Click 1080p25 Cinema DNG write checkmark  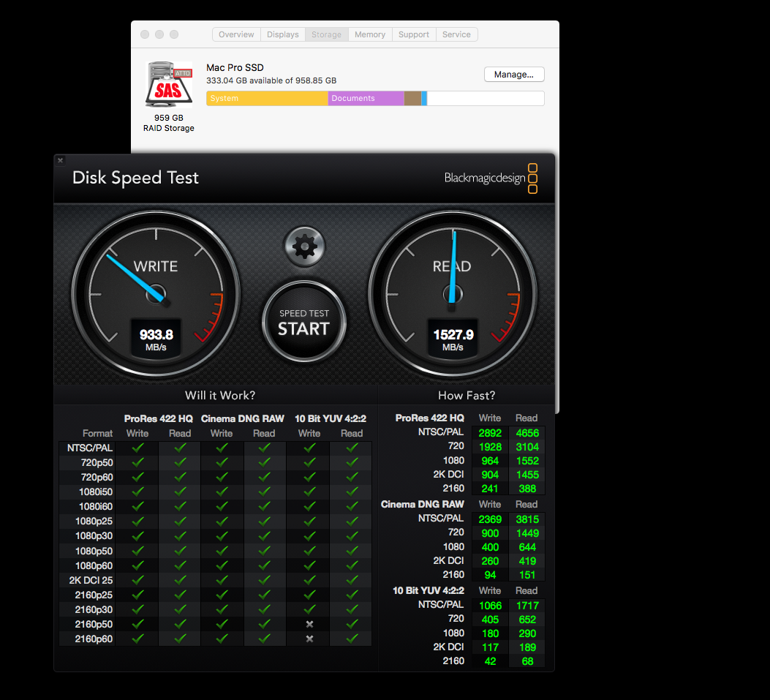[x=222, y=522]
